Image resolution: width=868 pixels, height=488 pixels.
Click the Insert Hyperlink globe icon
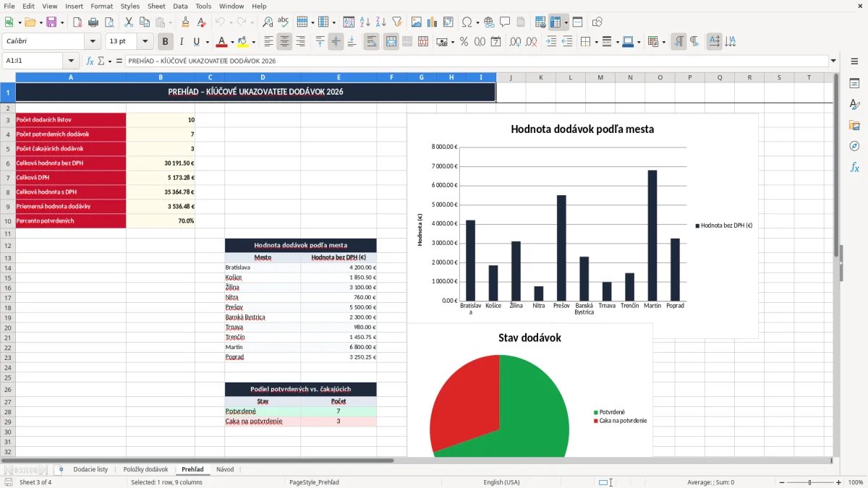click(x=489, y=22)
